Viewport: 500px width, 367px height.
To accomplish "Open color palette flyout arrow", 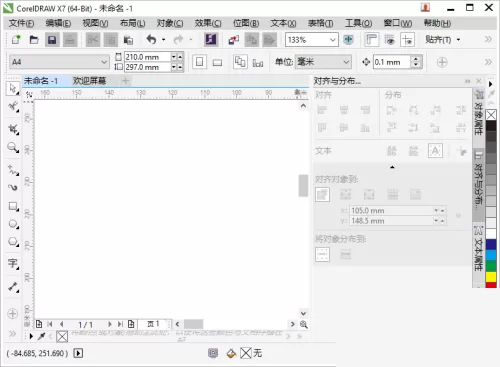I will pyautogui.click(x=490, y=84).
